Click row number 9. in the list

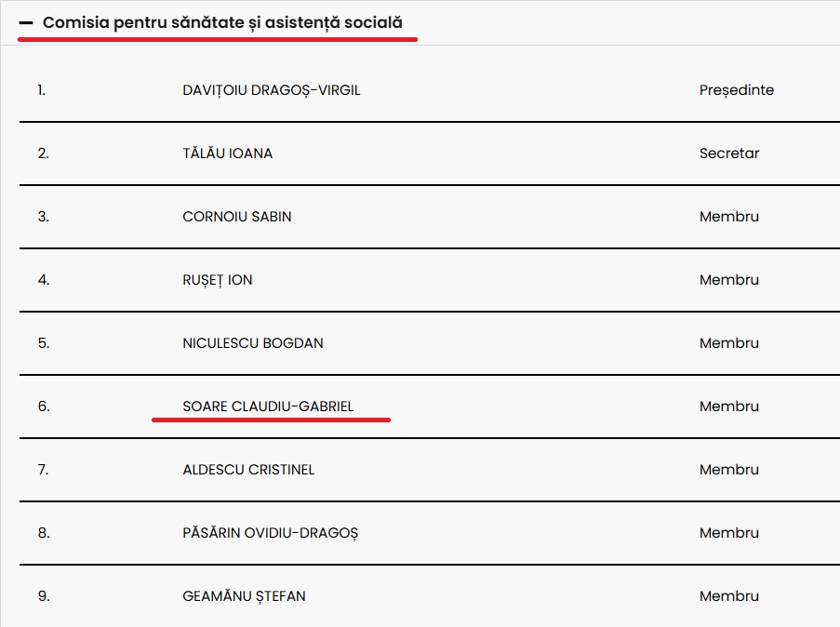tap(44, 596)
